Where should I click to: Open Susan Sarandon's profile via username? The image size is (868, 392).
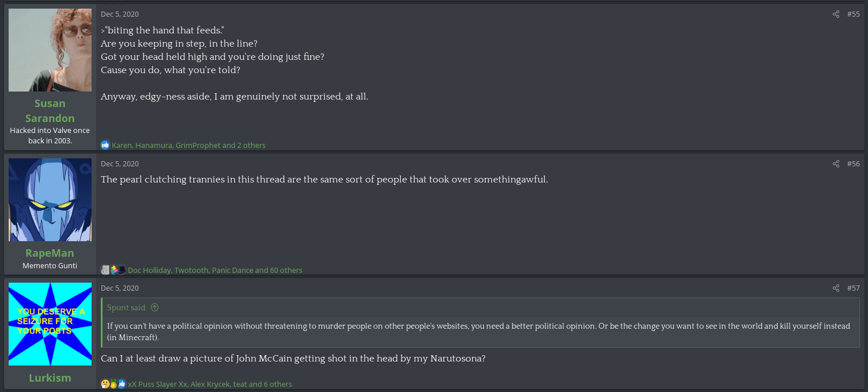(x=50, y=111)
